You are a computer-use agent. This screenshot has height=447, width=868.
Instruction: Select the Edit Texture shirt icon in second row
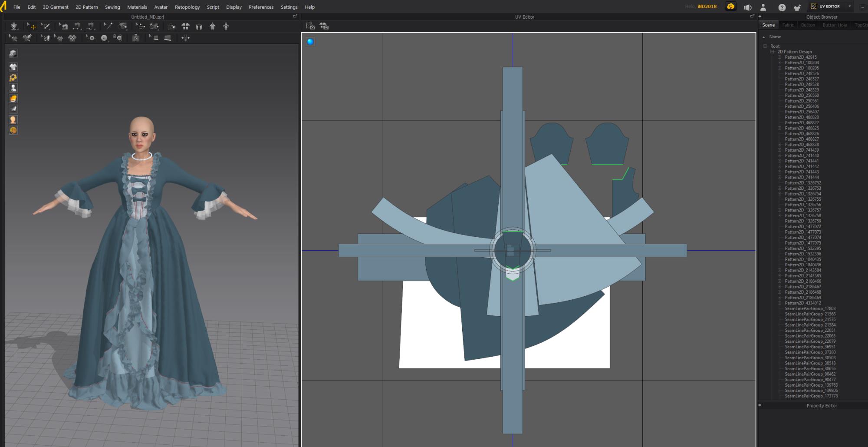coord(59,38)
